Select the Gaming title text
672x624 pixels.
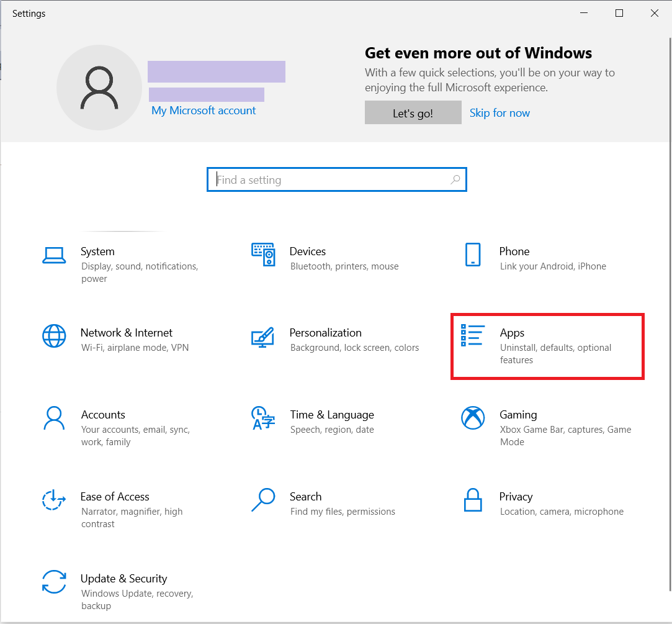pos(518,415)
